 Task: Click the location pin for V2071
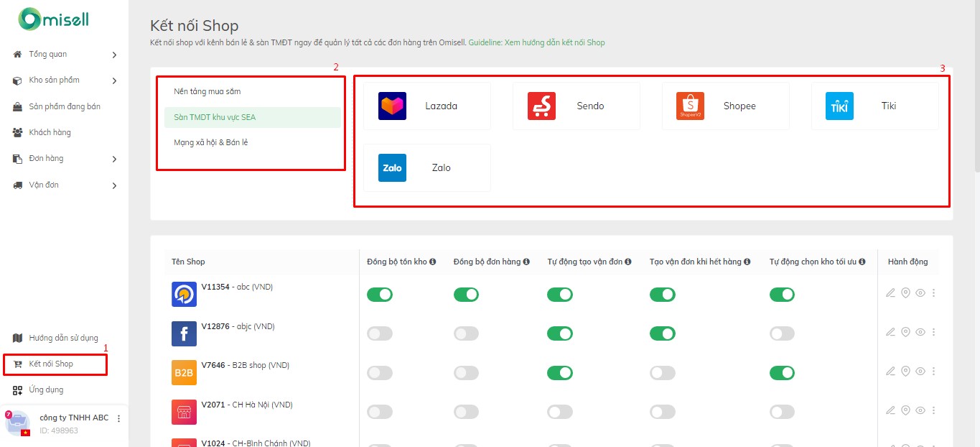pos(905,410)
